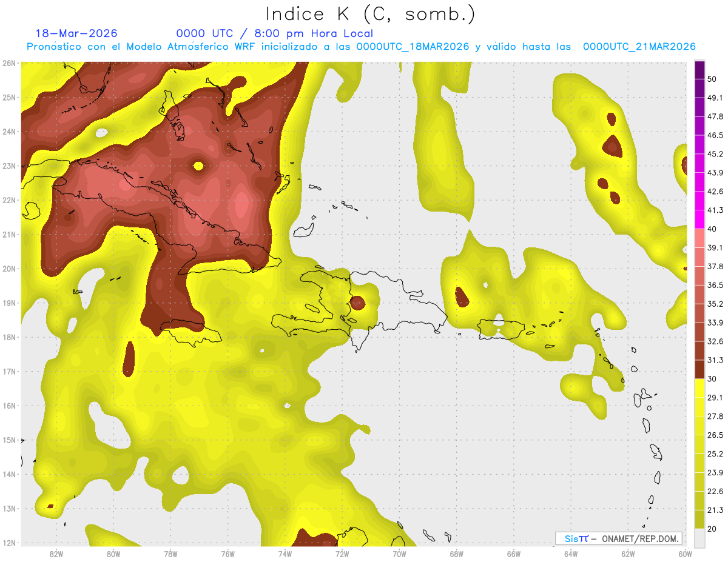Click the 18-Mar-2026 date label
The height and width of the screenshot is (562, 728).
coord(76,33)
